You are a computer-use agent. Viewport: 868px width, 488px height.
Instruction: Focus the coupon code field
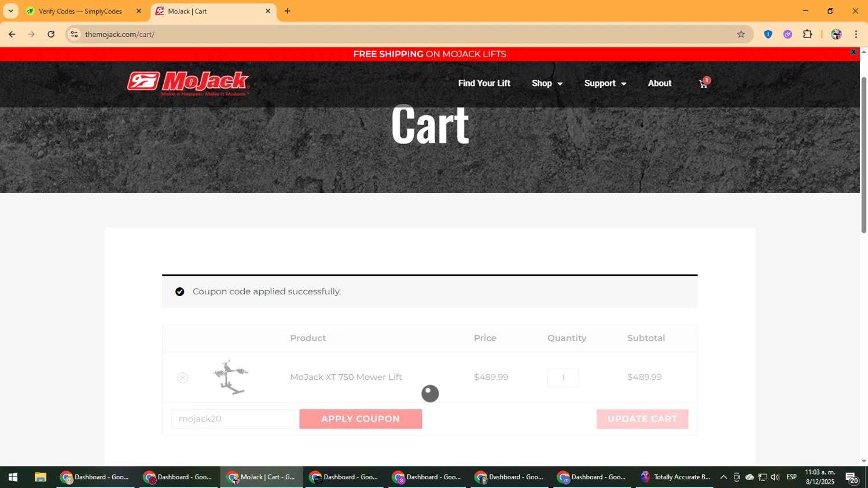tap(233, 419)
